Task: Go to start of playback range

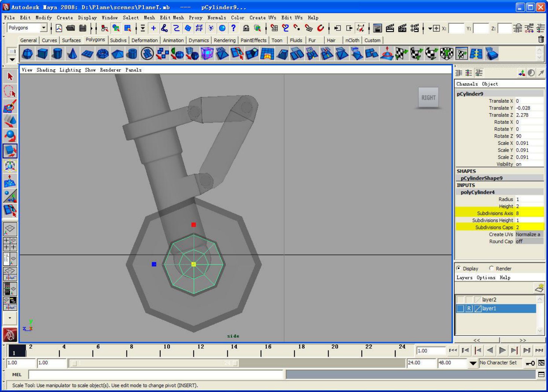Action: 453,350
